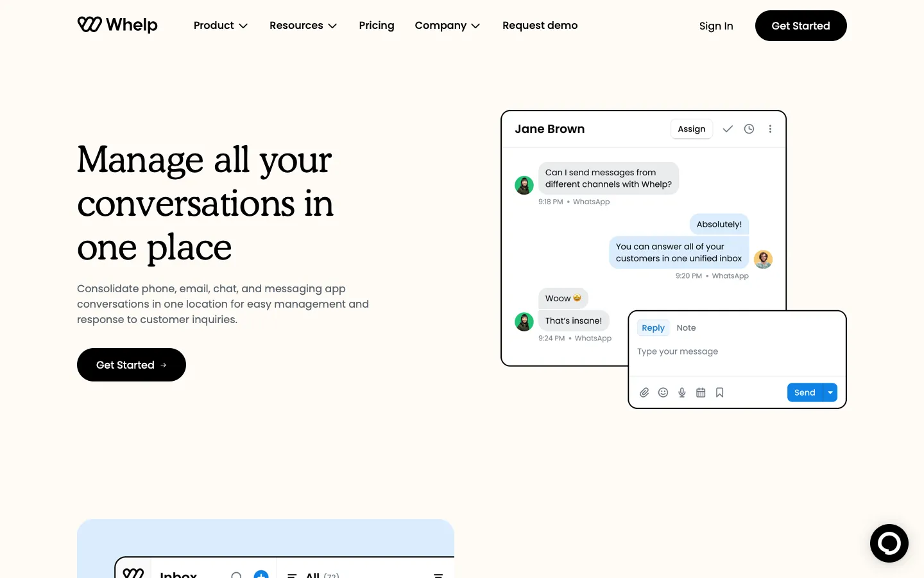Click the header Get Started button
Image resolution: width=924 pixels, height=578 pixels.
[801, 26]
